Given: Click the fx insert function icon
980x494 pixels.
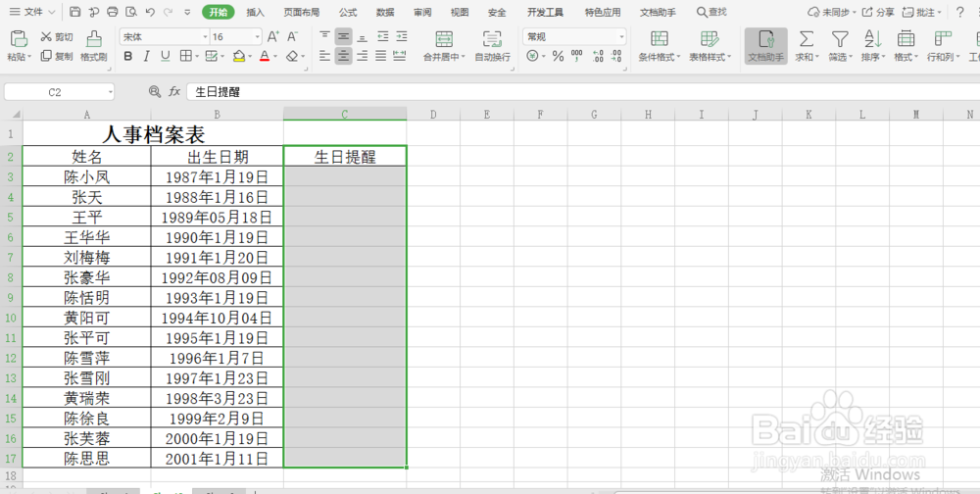Looking at the screenshot, I should click(174, 92).
